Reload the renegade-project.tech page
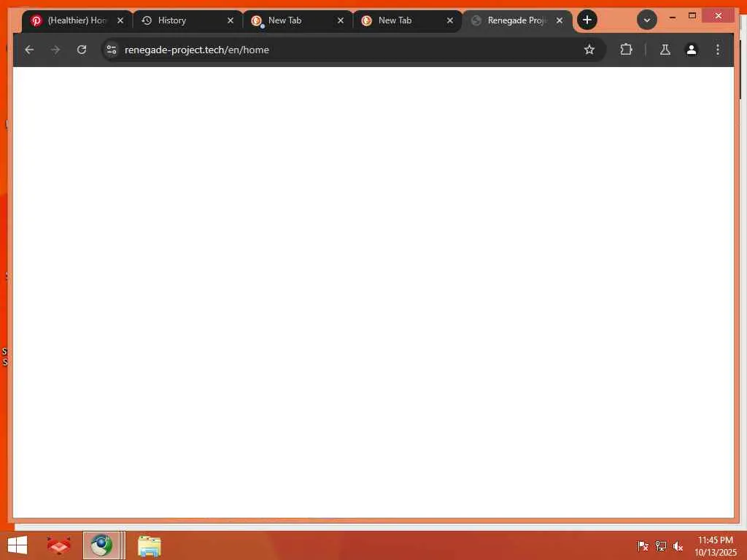This screenshot has height=560, width=747. point(82,50)
